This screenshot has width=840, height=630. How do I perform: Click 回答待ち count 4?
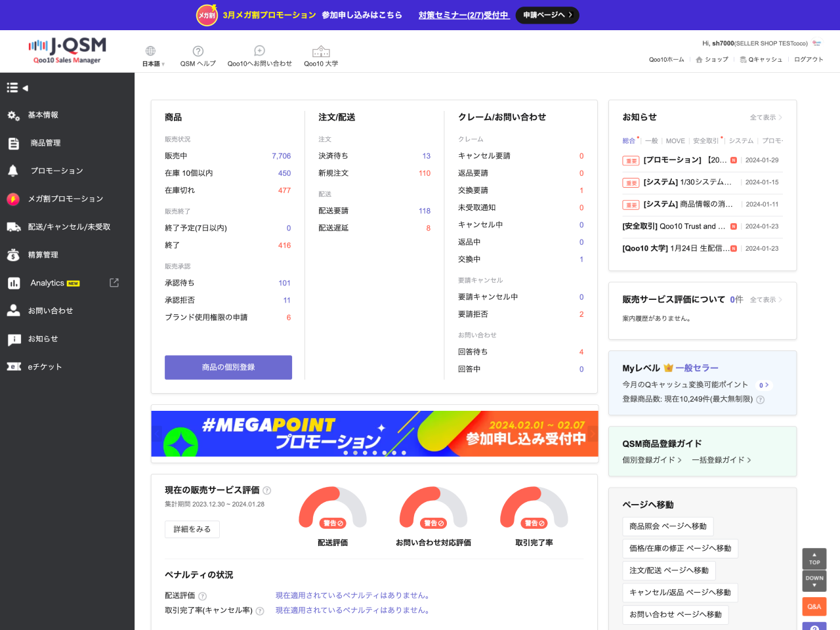point(581,352)
